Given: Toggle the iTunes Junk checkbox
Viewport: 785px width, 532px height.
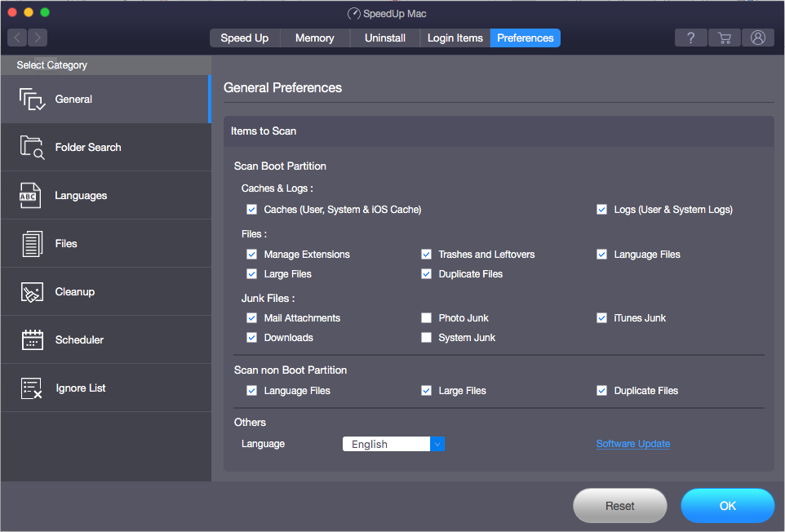Looking at the screenshot, I should tap(601, 317).
